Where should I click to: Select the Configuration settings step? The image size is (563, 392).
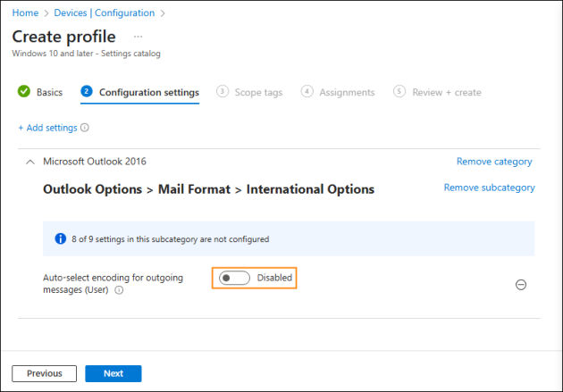tap(139, 92)
